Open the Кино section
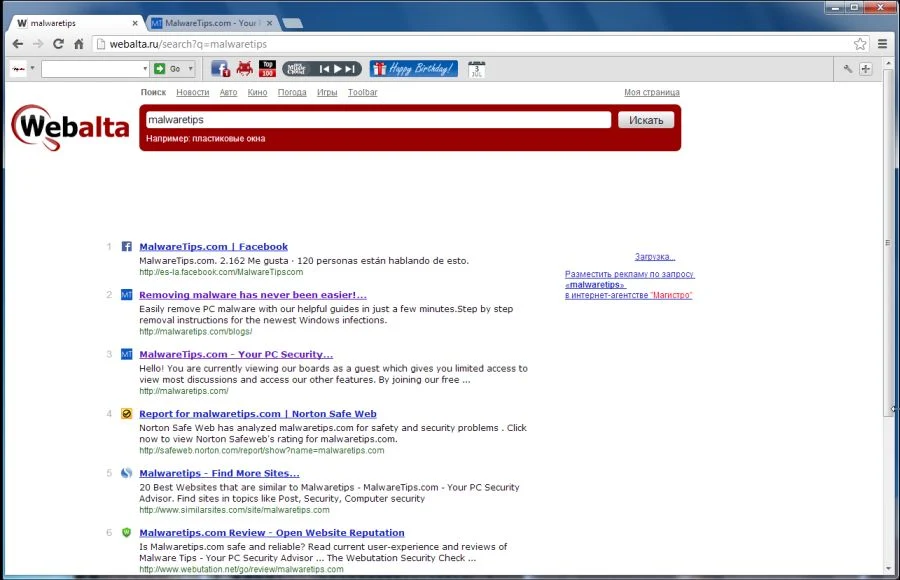This screenshot has height=580, width=900. 258,92
